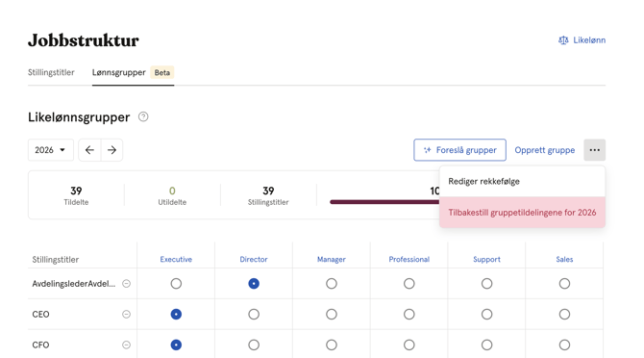Assign CFO to Director group
Viewport: 644px width, 358px height.
pos(254,345)
